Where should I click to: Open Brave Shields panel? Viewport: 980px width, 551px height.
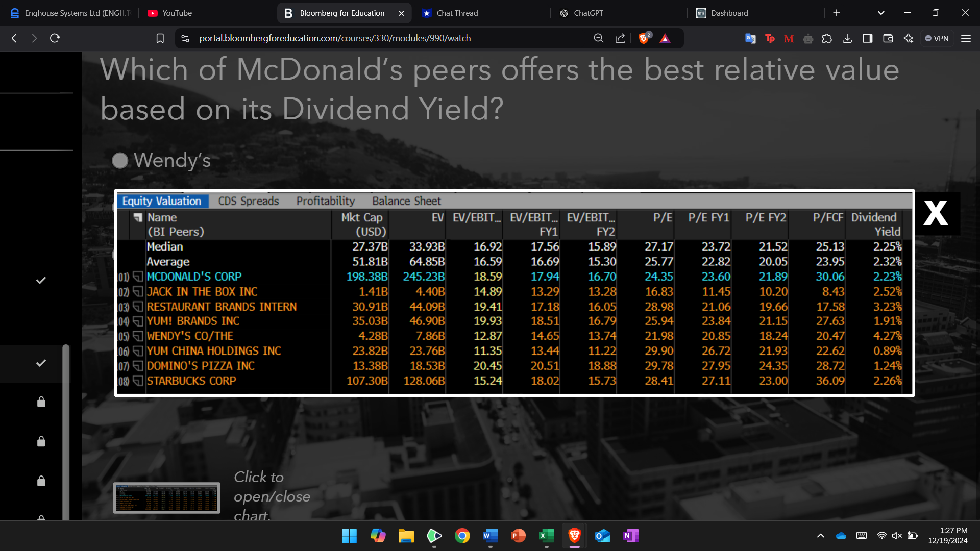point(644,38)
